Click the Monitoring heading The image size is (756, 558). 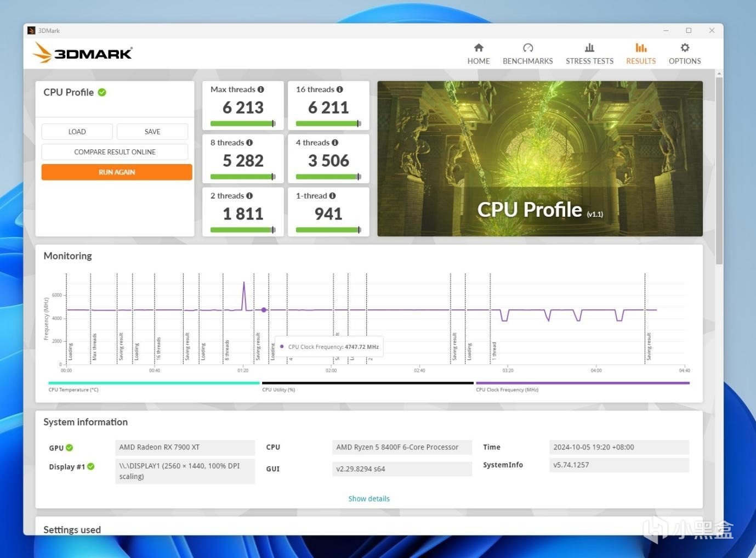click(67, 256)
